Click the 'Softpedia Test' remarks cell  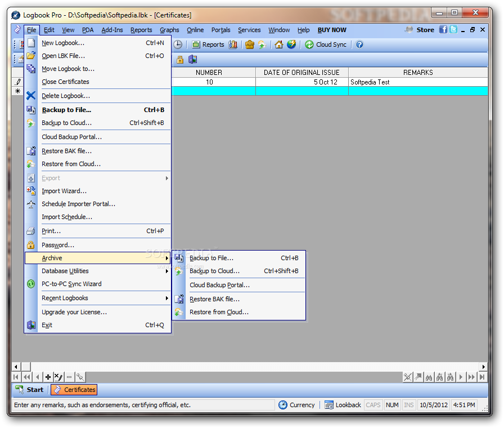(x=418, y=82)
